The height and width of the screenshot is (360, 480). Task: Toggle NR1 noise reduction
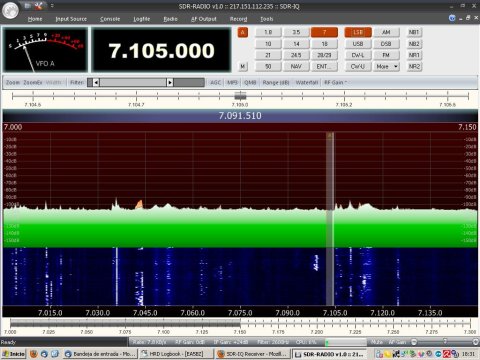tap(414, 55)
